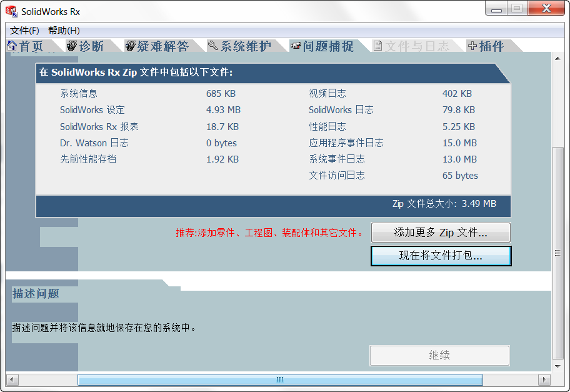The width and height of the screenshot is (570, 392).
Task: Open the 文件与日志 tab
Action: [417, 46]
